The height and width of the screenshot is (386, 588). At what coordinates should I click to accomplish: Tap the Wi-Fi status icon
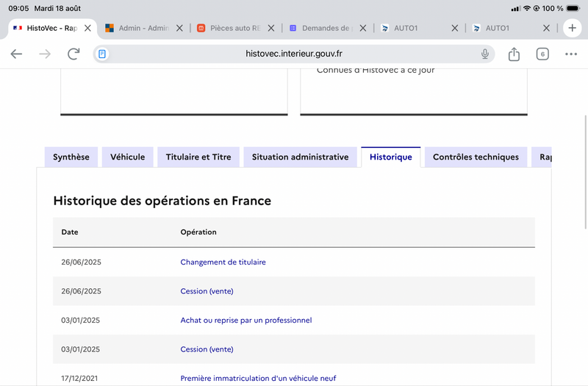pyautogui.click(x=527, y=8)
